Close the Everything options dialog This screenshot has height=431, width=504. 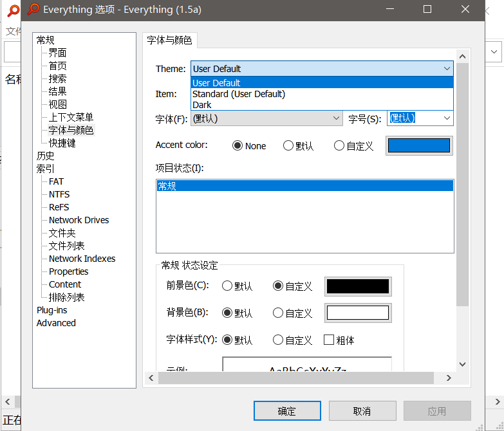(465, 9)
